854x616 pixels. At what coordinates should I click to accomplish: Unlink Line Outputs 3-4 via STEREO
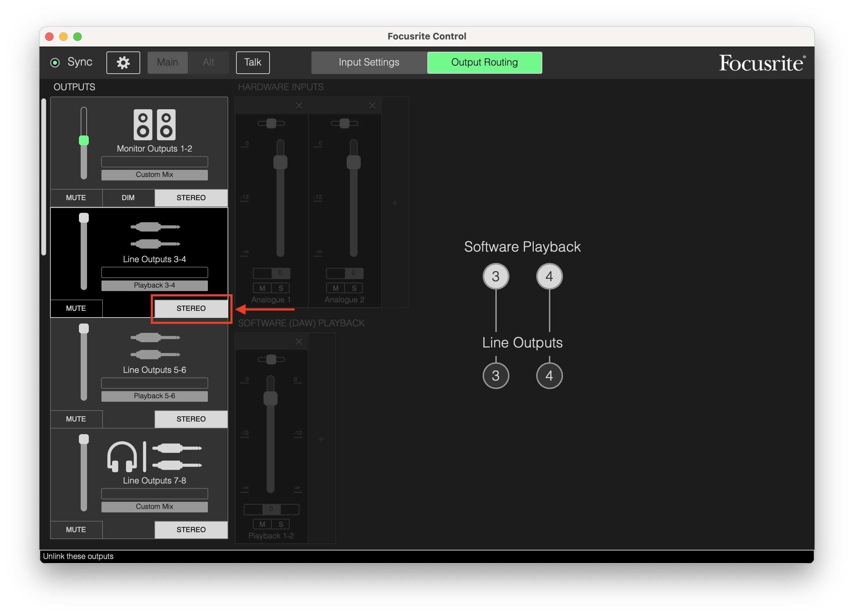pyautogui.click(x=191, y=308)
